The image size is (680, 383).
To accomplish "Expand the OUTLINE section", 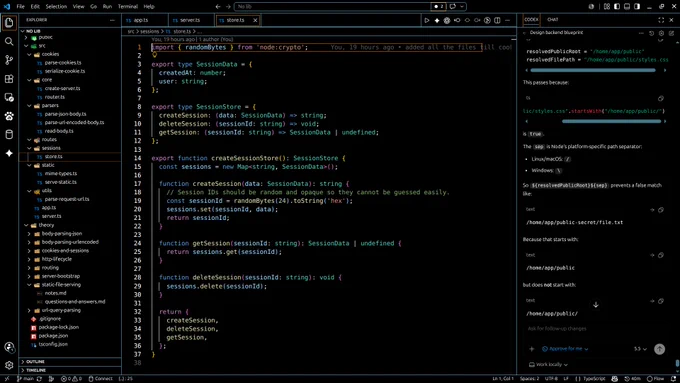I will pyautogui.click(x=70, y=361).
